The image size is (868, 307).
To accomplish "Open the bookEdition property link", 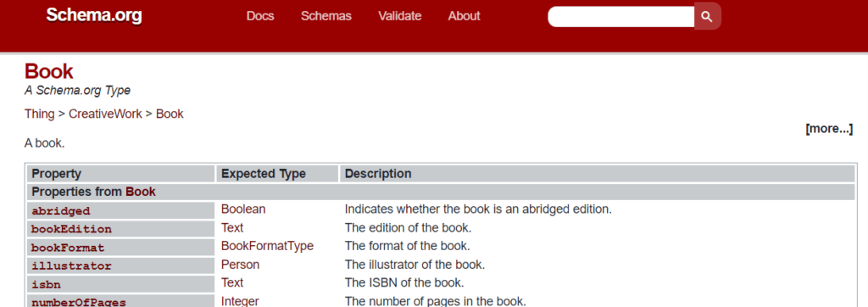I will tap(71, 229).
